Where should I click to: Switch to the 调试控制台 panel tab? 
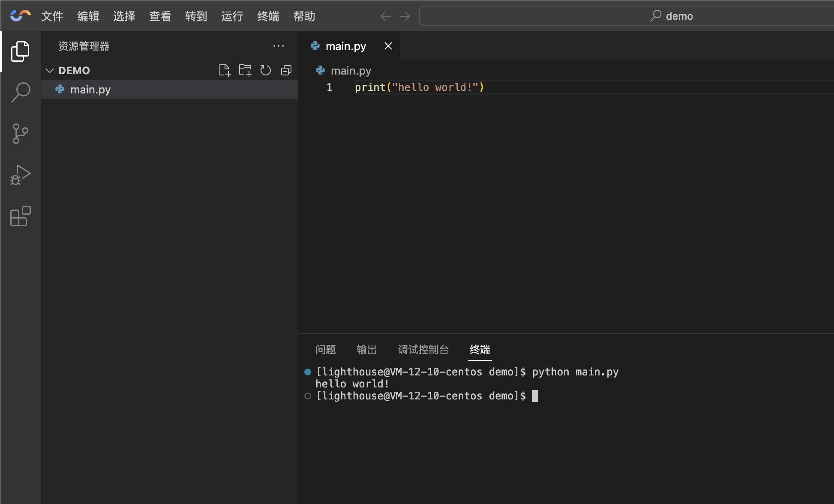(423, 350)
